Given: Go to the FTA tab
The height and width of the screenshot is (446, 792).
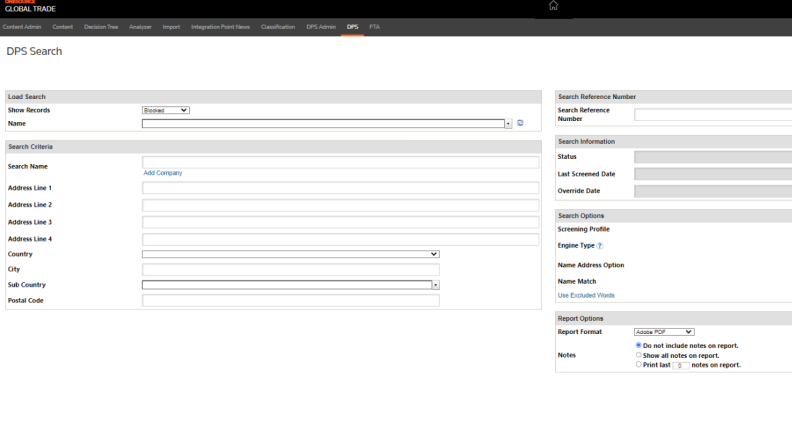Looking at the screenshot, I should click(x=374, y=26).
